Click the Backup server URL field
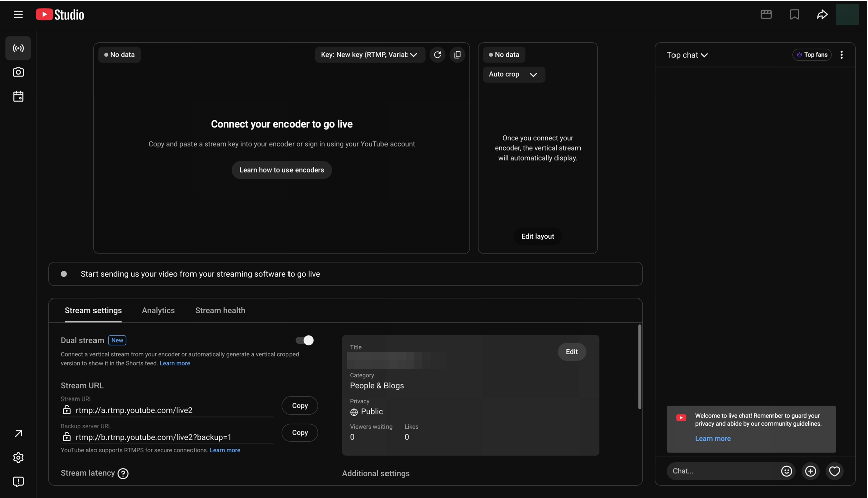This screenshot has width=868, height=498. click(167, 437)
